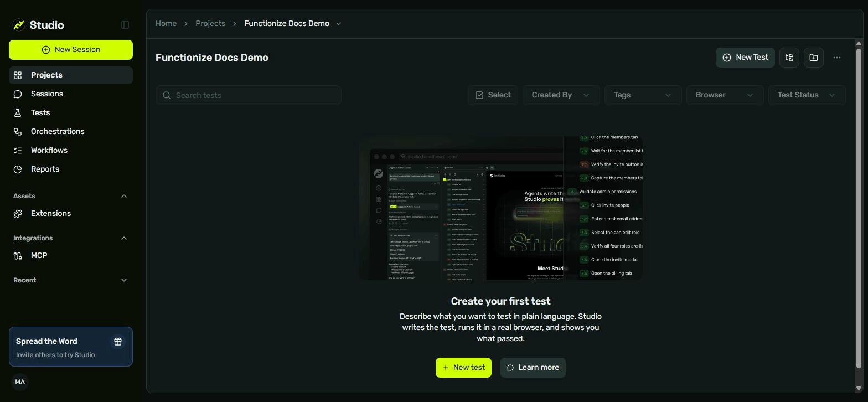The image size is (868, 402).
Task: Open Workflows in the sidebar
Action: click(x=71, y=151)
